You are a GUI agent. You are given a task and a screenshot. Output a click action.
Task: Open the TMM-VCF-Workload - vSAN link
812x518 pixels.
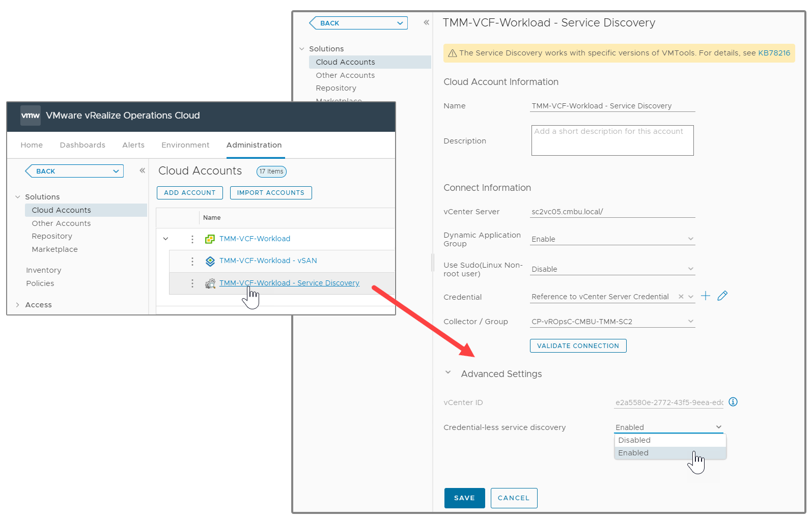click(x=268, y=261)
